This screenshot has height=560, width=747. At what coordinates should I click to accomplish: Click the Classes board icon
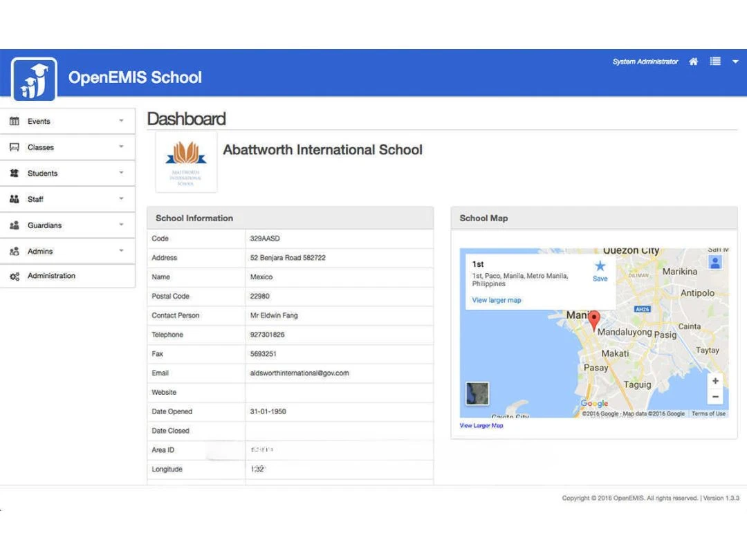click(x=15, y=147)
